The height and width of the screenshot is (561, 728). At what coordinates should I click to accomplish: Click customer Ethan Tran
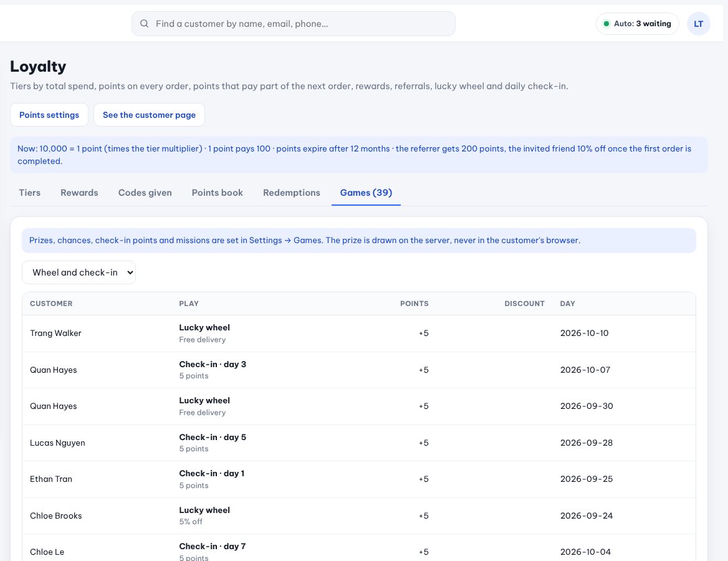point(51,479)
